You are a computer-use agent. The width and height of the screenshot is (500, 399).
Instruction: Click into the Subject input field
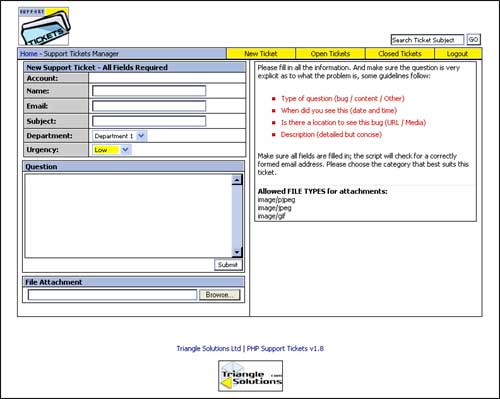coord(149,121)
